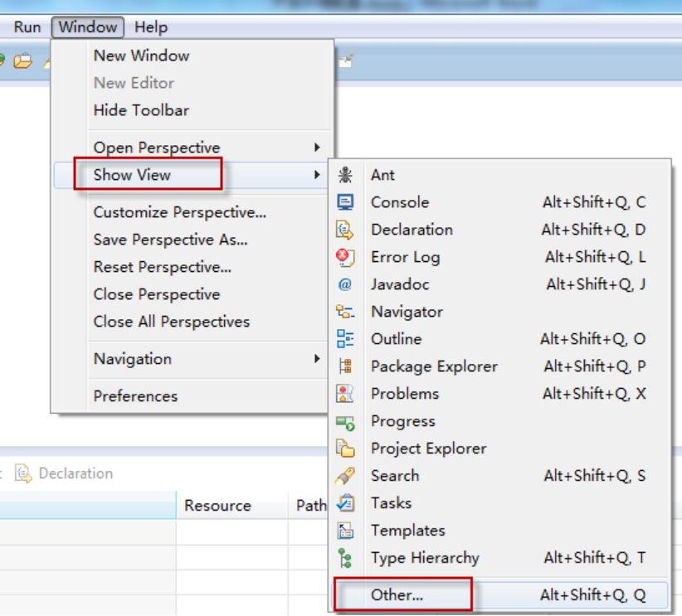The height and width of the screenshot is (616, 682).
Task: Select Problems view entry
Action: (x=499, y=394)
